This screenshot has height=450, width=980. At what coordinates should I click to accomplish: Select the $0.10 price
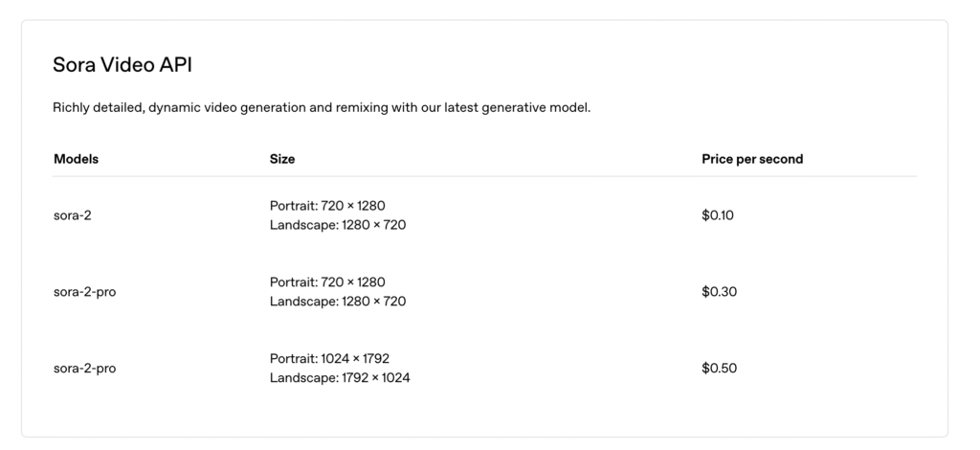click(718, 215)
